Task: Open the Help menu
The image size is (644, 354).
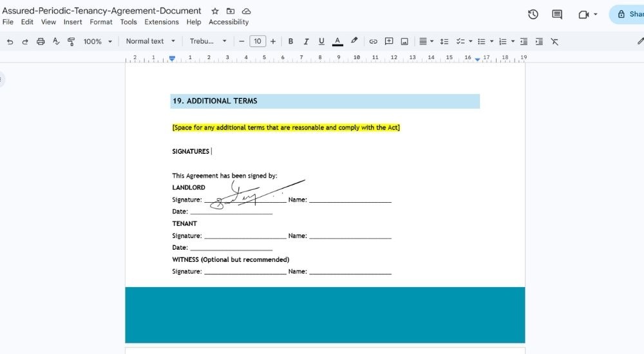Action: 194,22
